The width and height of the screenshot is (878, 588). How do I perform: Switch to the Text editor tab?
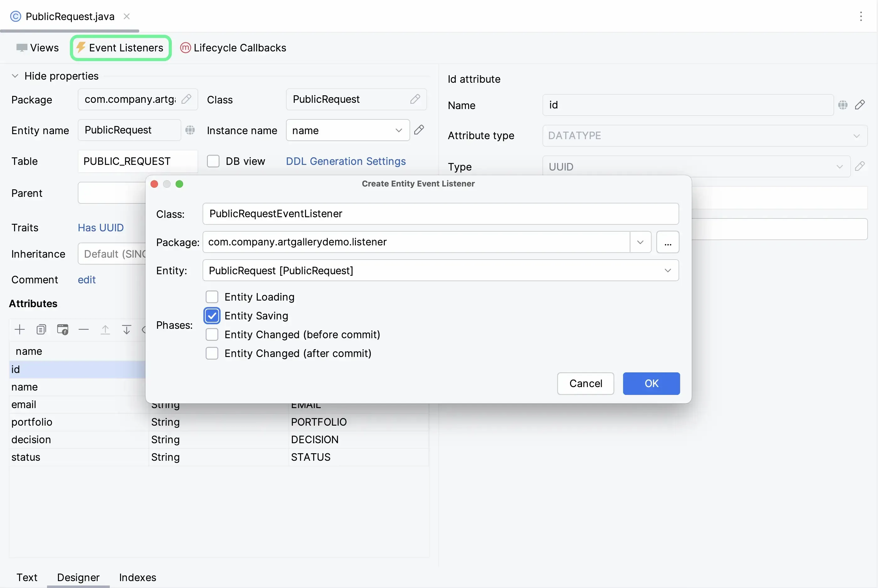click(x=27, y=577)
